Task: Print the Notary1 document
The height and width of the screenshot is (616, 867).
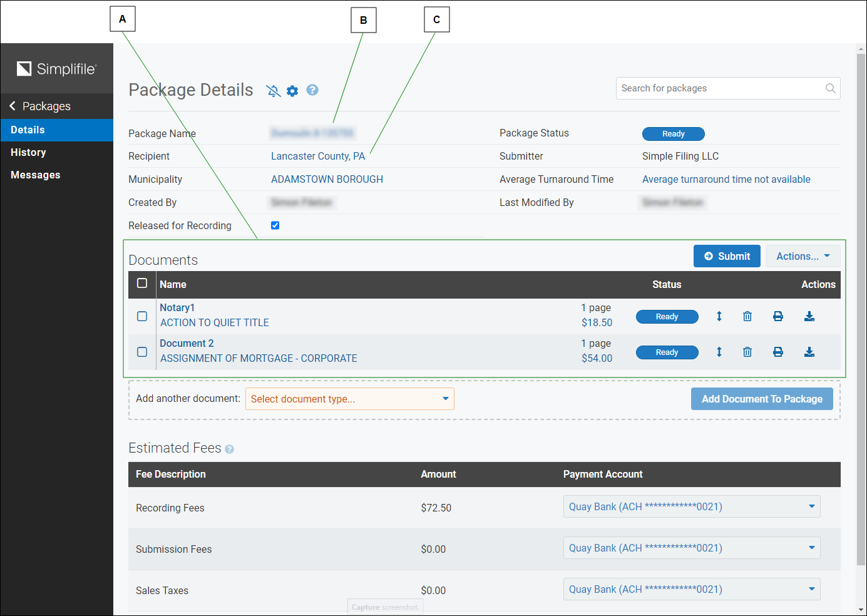Action: pyautogui.click(x=777, y=317)
